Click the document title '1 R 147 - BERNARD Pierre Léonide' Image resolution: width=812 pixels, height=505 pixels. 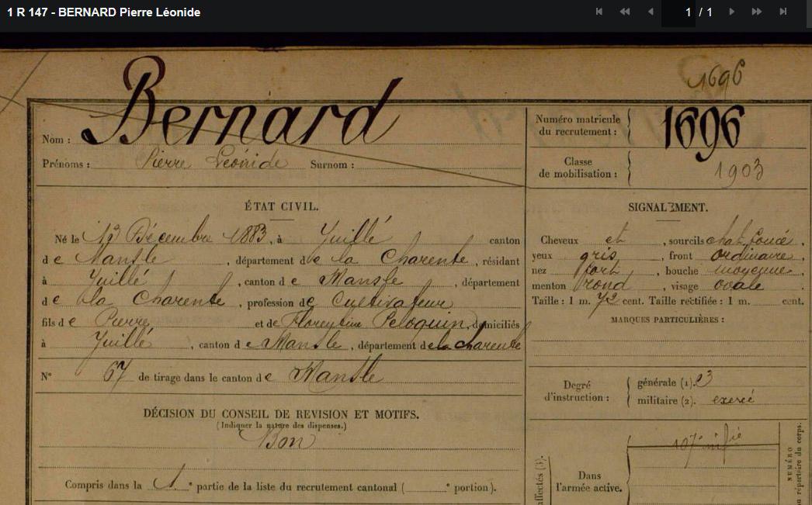104,12
